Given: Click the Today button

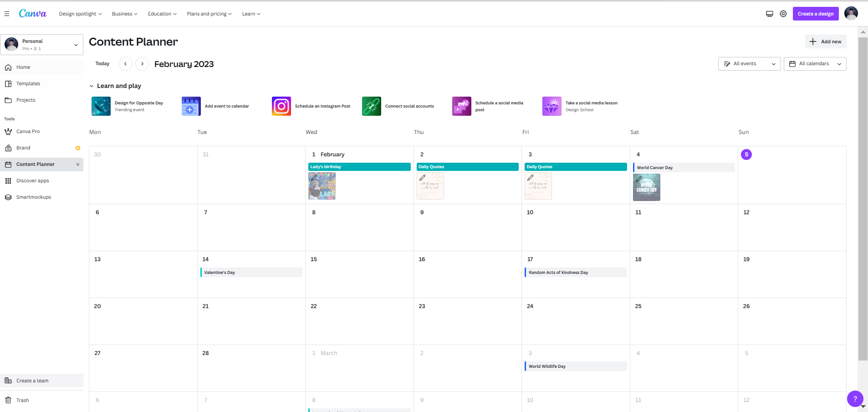Looking at the screenshot, I should [x=102, y=64].
